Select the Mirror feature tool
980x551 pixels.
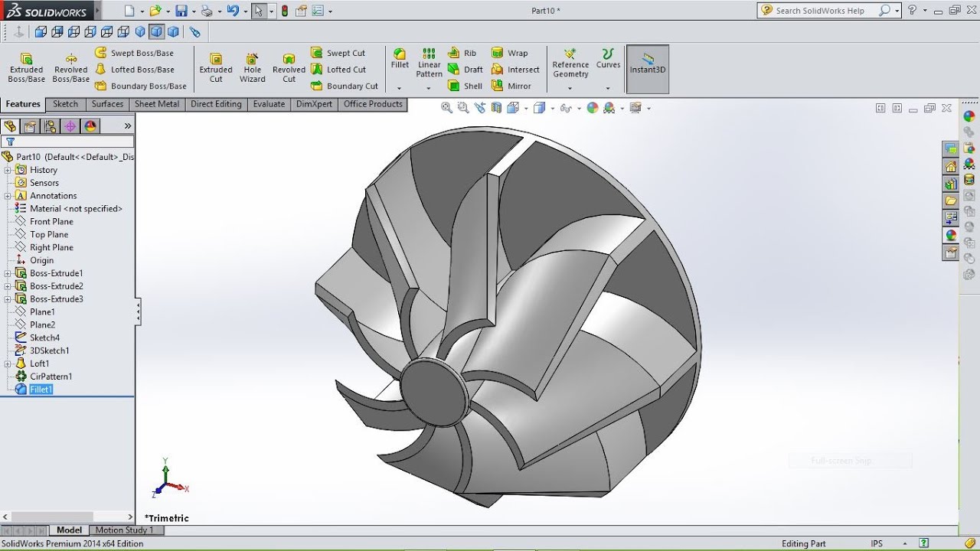pos(511,86)
